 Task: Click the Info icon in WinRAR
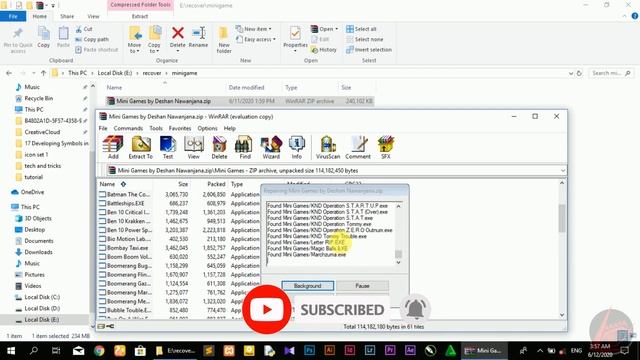[x=297, y=148]
